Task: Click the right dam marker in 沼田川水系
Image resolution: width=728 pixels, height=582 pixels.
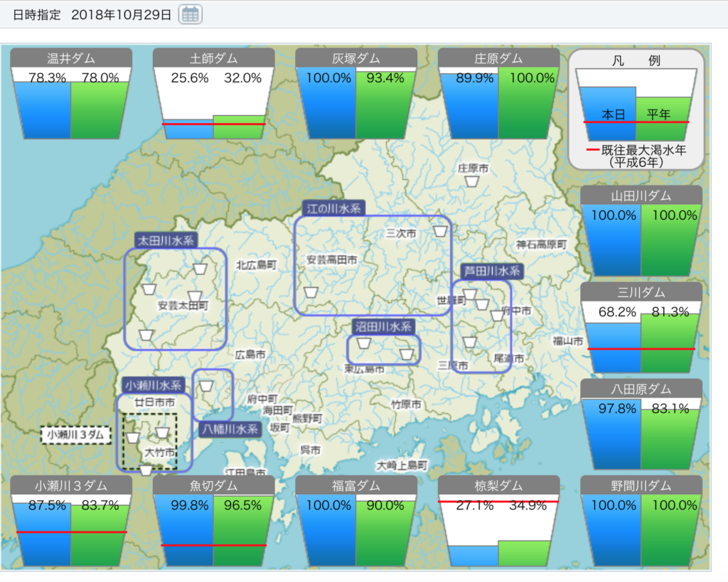Action: 406,353
